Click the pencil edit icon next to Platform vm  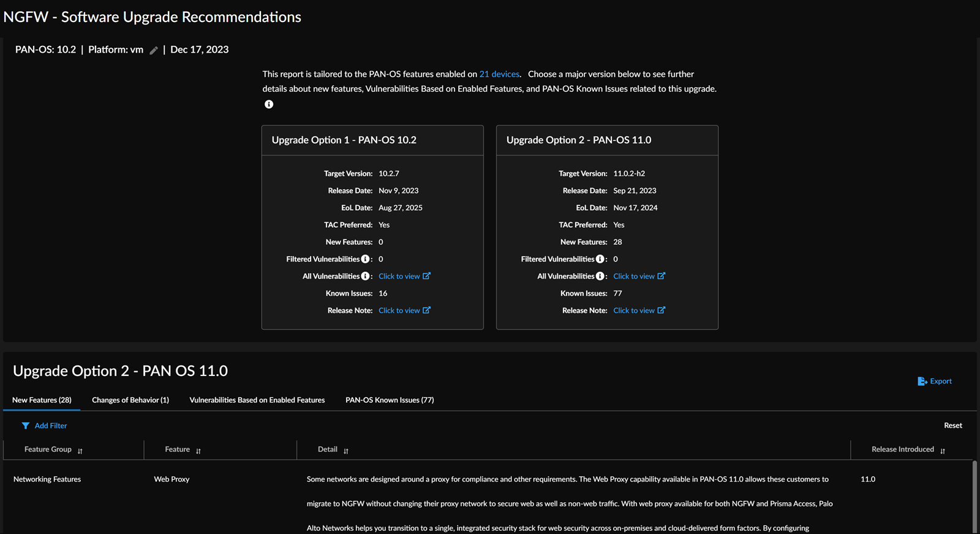[154, 50]
